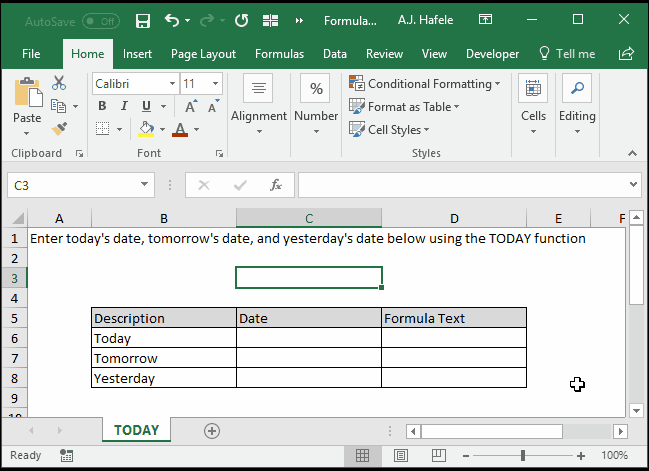Apply yellow Fill Color swatch
Image resolution: width=649 pixels, height=471 pixels.
146,129
